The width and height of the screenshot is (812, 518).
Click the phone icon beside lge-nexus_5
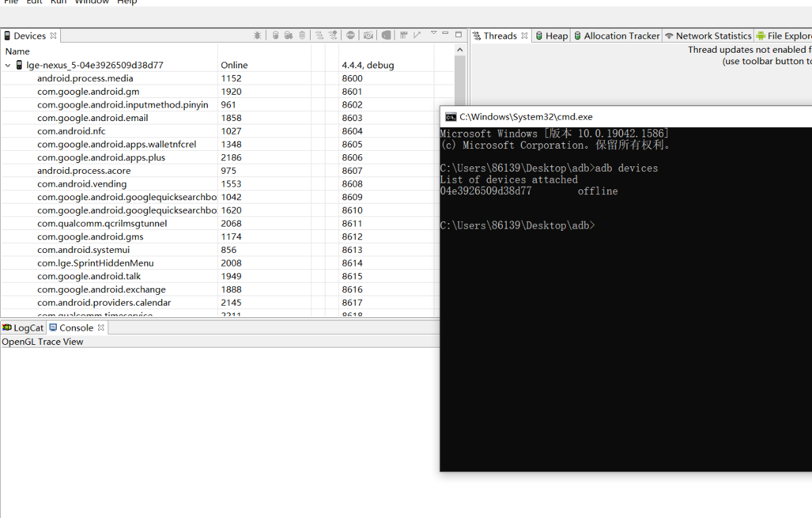[x=19, y=66]
